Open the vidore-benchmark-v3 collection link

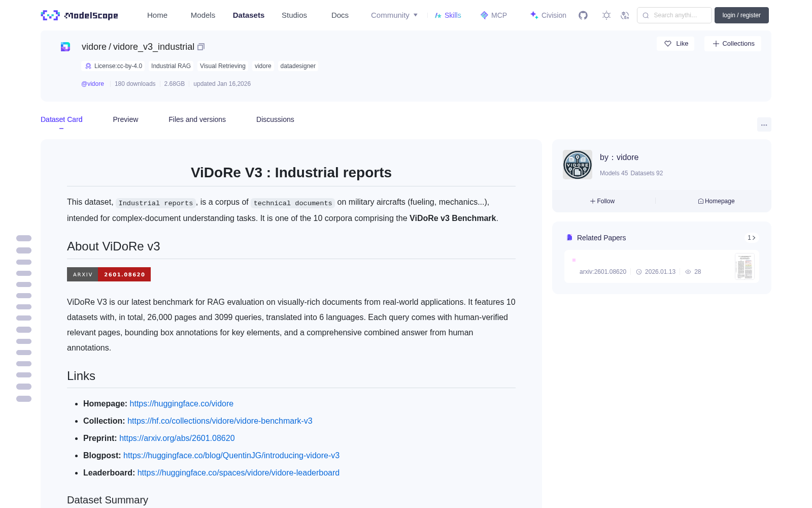tap(220, 421)
